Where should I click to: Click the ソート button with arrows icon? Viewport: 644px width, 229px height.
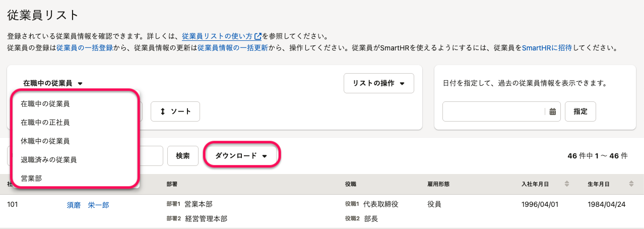tap(175, 111)
